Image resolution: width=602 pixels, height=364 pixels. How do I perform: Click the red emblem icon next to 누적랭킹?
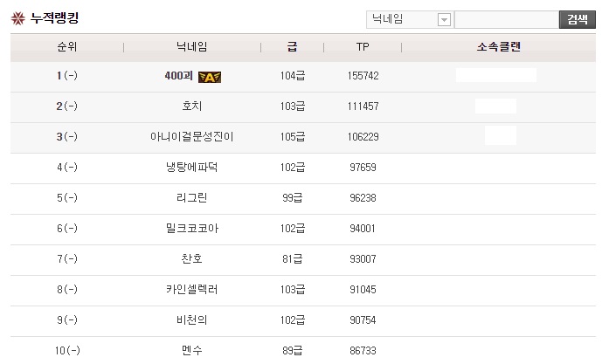coord(17,18)
